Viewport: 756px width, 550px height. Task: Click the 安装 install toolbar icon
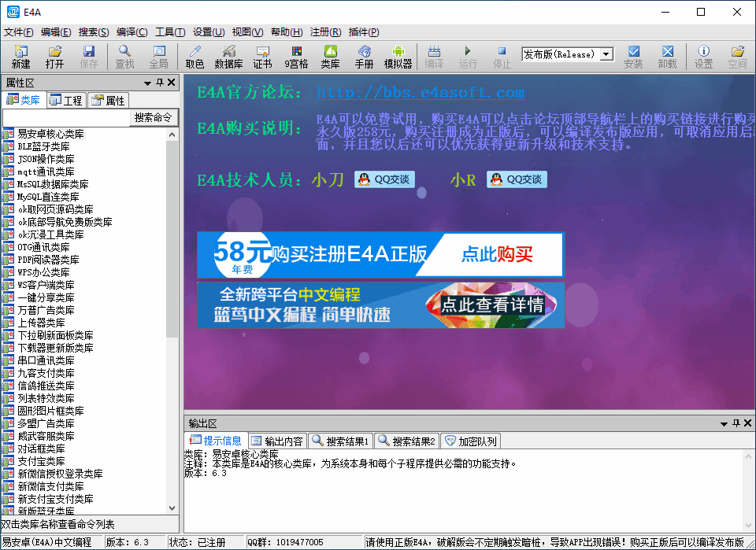pos(633,57)
